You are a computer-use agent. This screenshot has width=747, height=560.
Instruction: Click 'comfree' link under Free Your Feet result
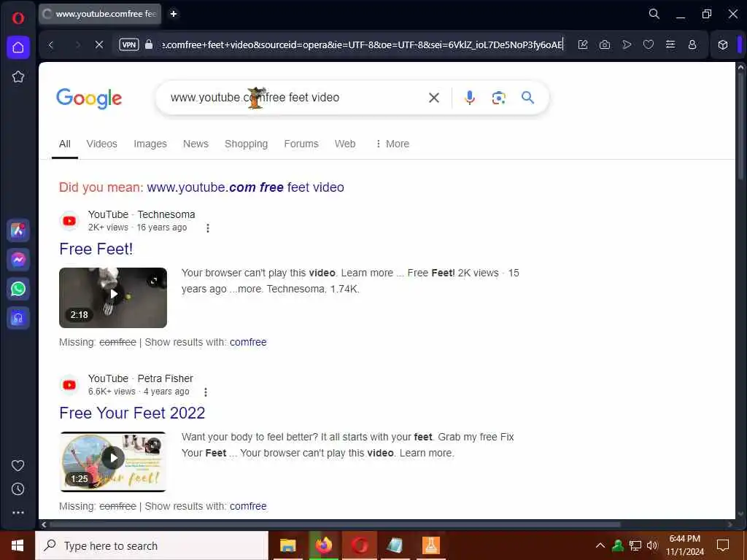pyautogui.click(x=248, y=506)
